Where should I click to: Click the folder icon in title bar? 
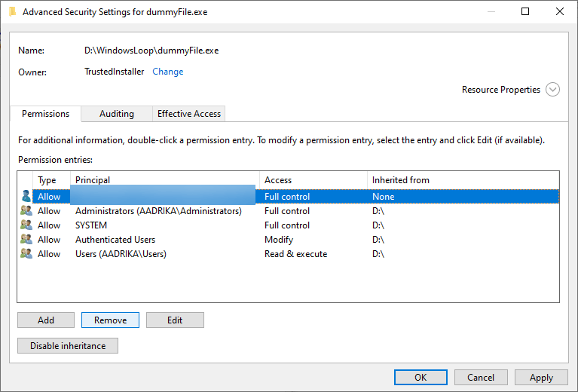coord(12,12)
